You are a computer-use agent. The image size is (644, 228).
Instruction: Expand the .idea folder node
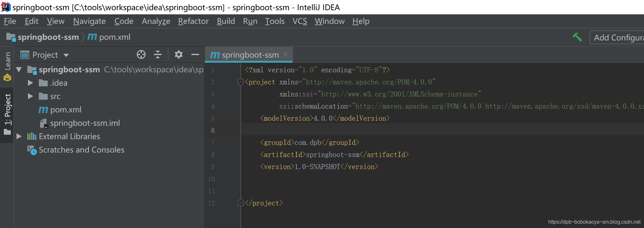click(x=31, y=83)
